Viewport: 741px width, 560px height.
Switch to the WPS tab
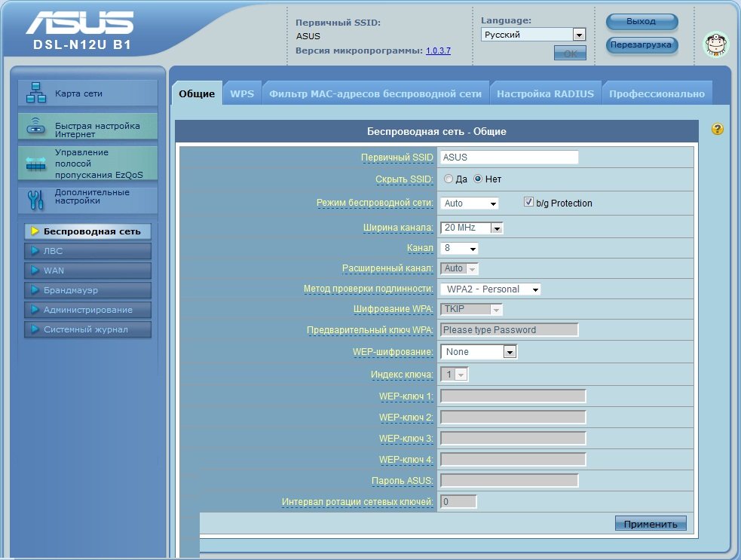(x=242, y=94)
